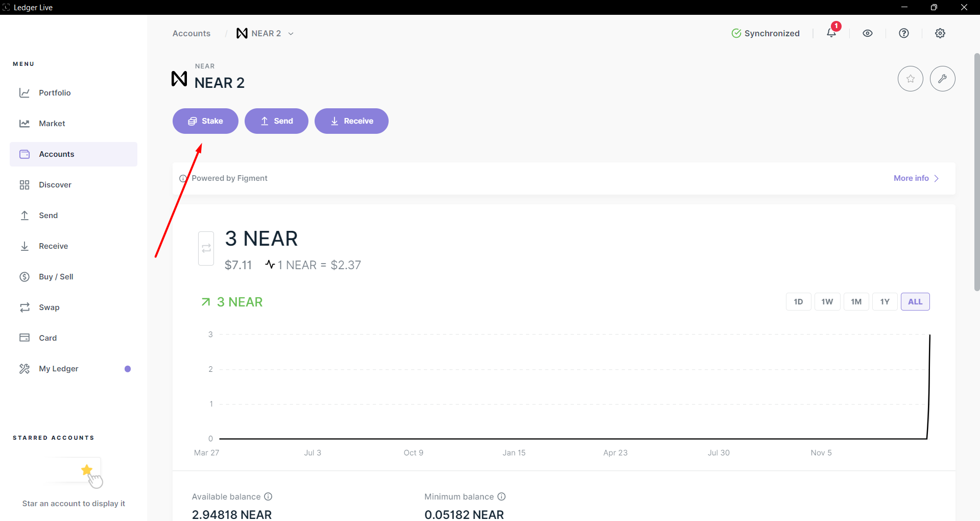Screen dimensions: 980x521
Task: Open Ledger Live settings gear
Action: [940, 33]
